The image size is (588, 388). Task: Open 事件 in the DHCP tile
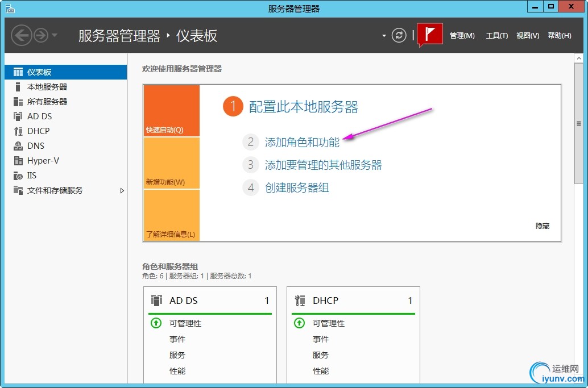click(321, 339)
